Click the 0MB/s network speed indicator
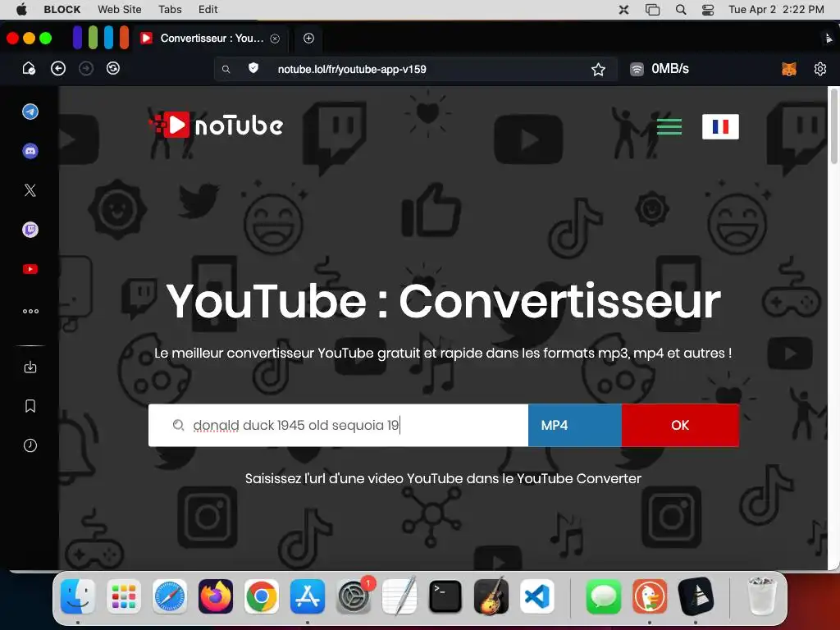The image size is (840, 630). tap(659, 69)
